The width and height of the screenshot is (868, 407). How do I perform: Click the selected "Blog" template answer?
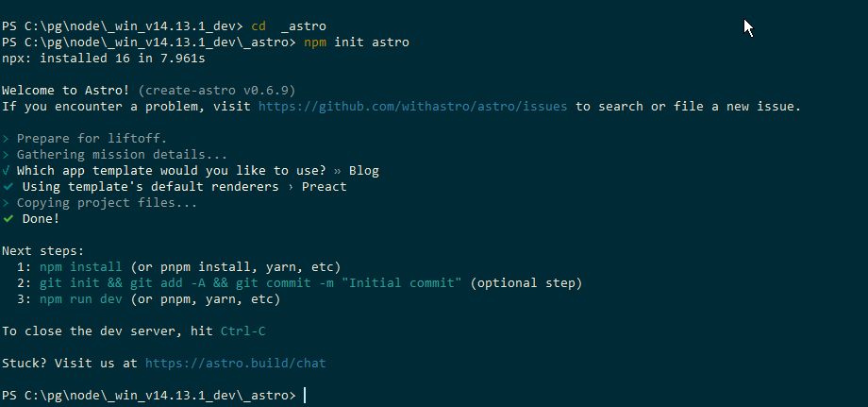(x=363, y=171)
